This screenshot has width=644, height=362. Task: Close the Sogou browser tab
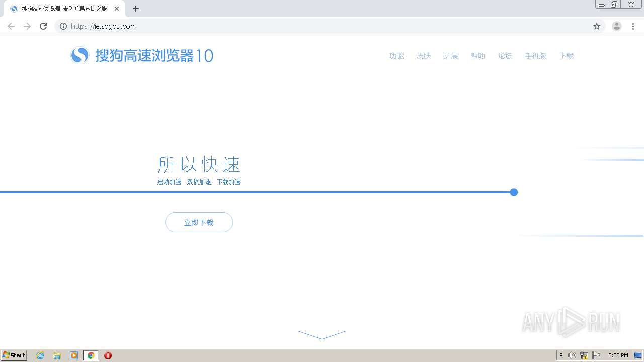coord(117,9)
